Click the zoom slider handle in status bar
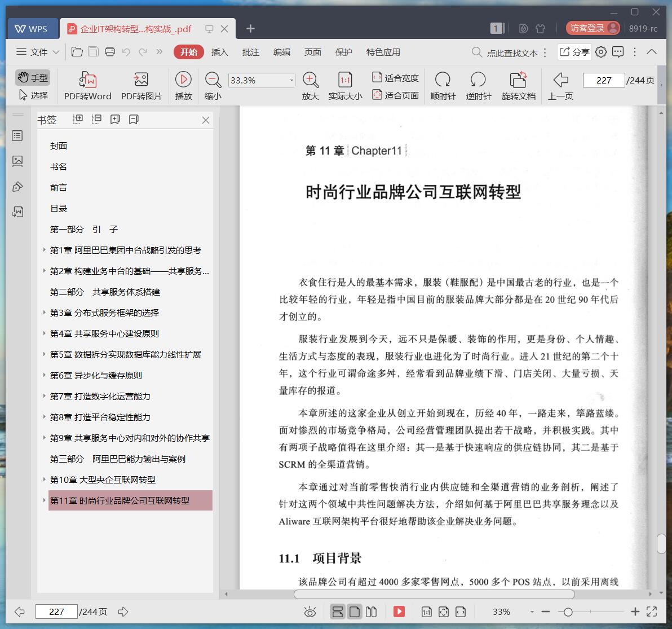672x629 pixels. click(568, 612)
